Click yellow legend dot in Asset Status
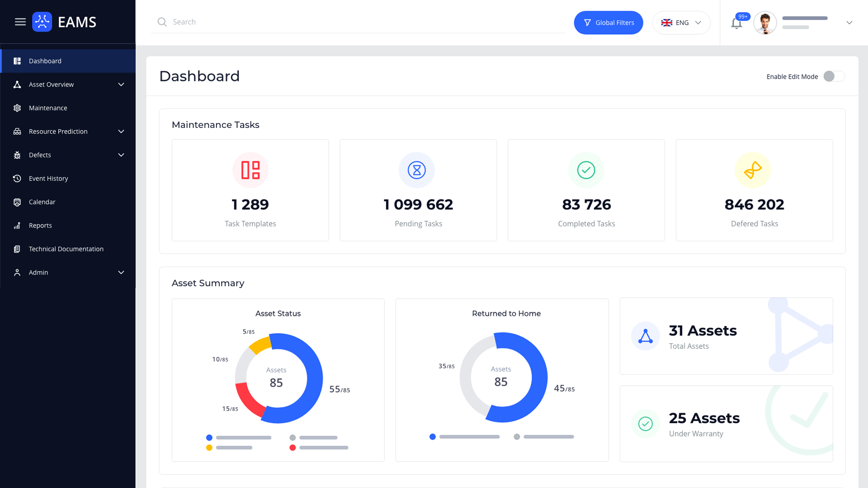This screenshot has height=488, width=868. click(x=209, y=448)
